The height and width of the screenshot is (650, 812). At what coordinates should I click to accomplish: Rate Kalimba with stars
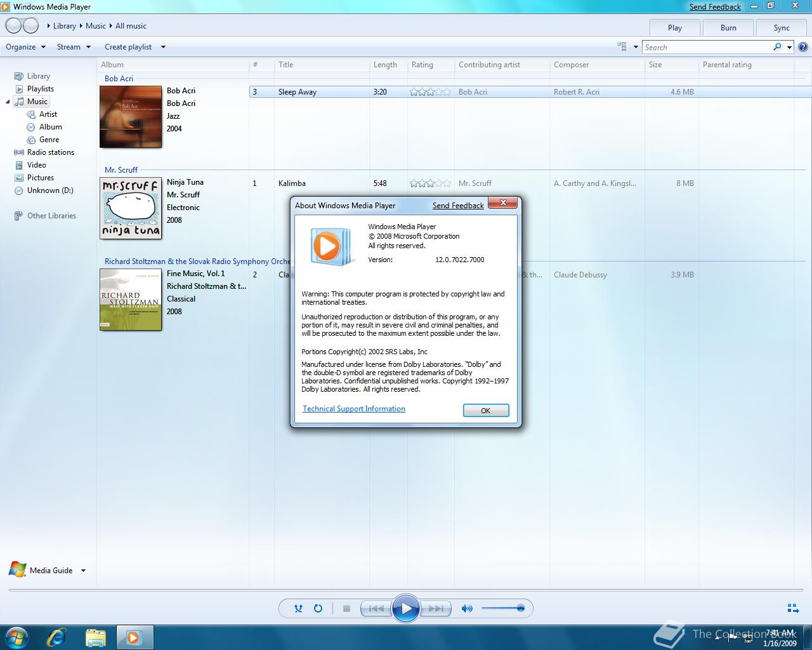click(430, 183)
